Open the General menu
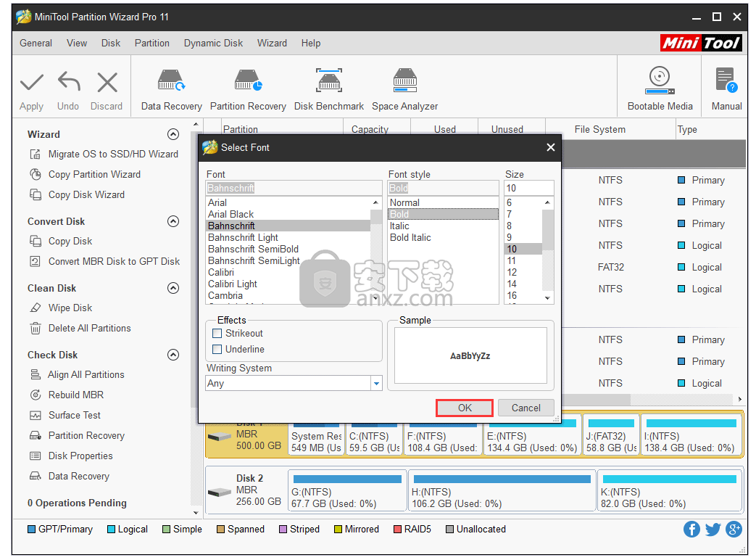The image size is (756, 560). [36, 43]
